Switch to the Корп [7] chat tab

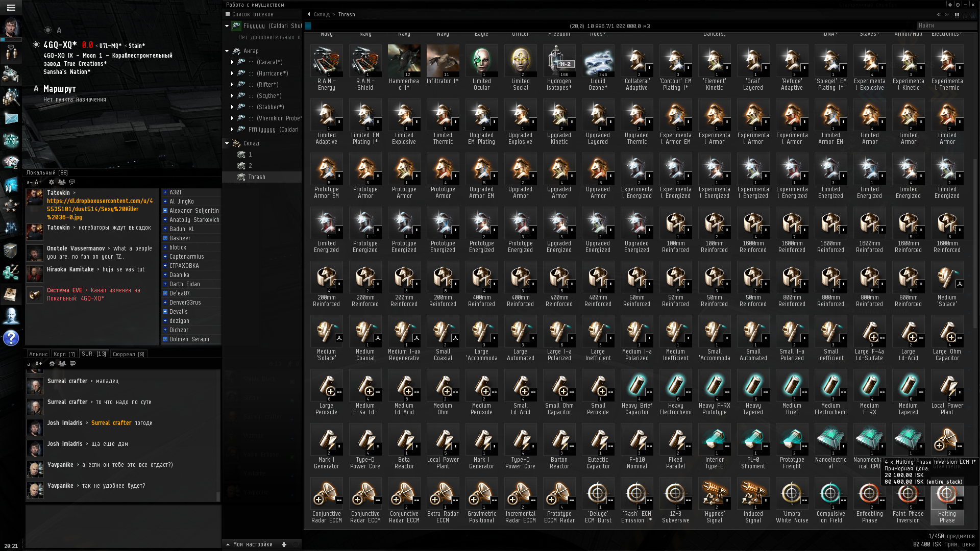click(x=64, y=354)
